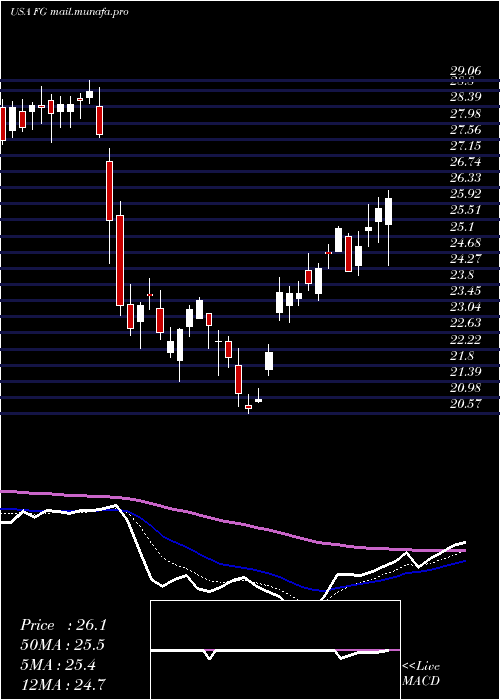The width and height of the screenshot is (500, 700).
Task: Click the 27.15 price axis label
Action: 465,146
